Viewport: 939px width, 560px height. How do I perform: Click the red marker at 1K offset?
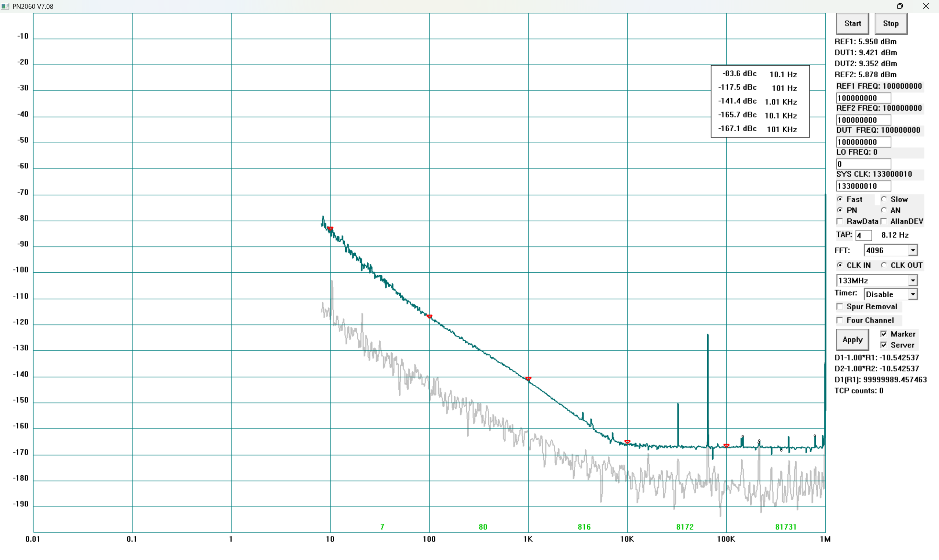[x=528, y=378]
